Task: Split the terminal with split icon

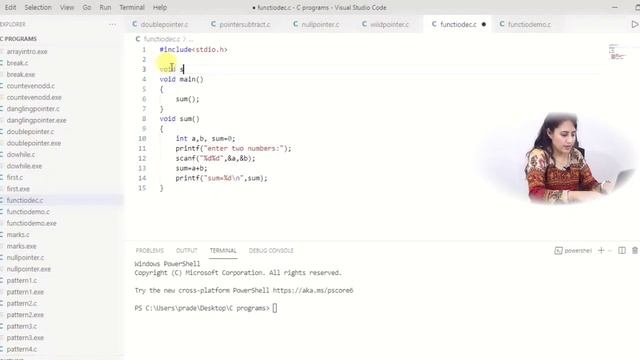Action: [622, 251]
